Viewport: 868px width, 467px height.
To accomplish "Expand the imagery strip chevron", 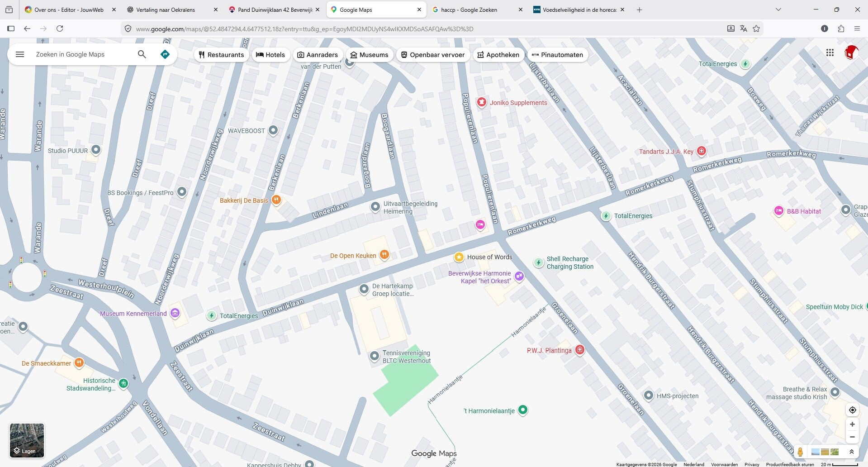I will (x=851, y=452).
